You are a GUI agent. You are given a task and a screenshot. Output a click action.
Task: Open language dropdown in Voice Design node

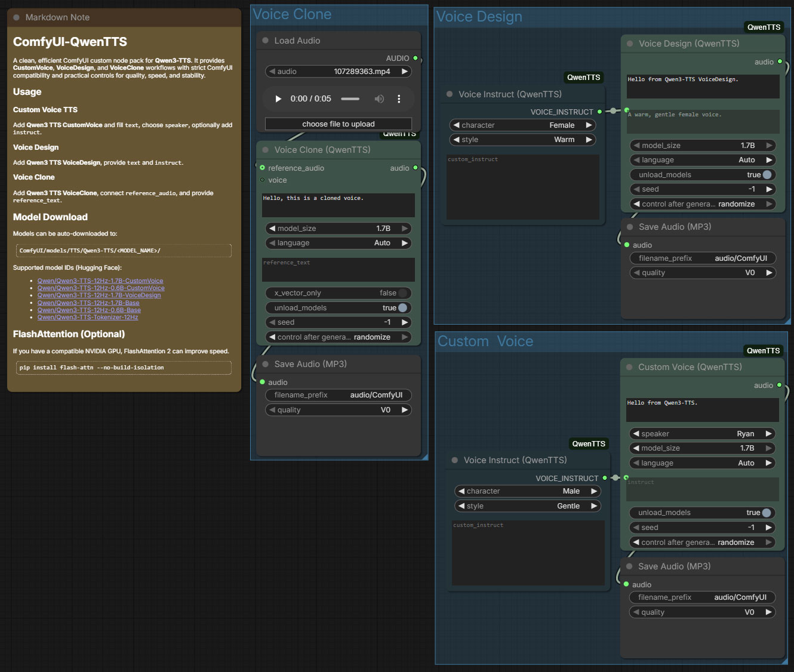(x=703, y=160)
